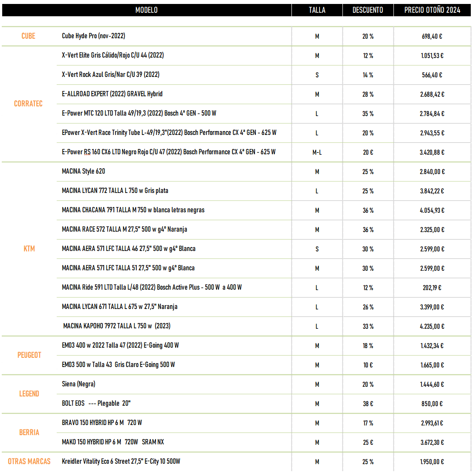Click the TALLA column header
Screen dimensions: 473x476
317,10
